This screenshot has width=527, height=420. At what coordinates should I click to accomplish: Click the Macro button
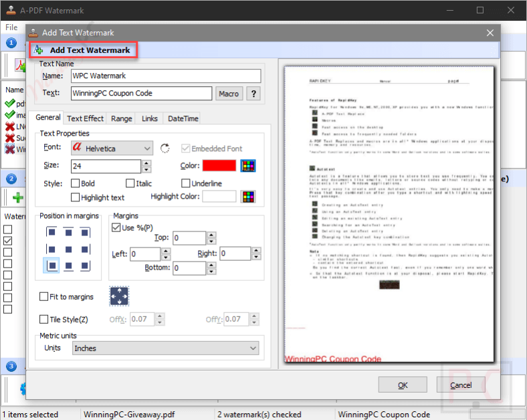tap(229, 94)
